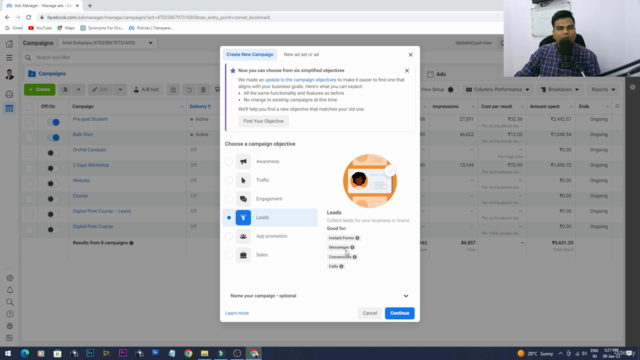Click the A/B test button
The height and width of the screenshot is (360, 640).
pyautogui.click(x=147, y=89)
